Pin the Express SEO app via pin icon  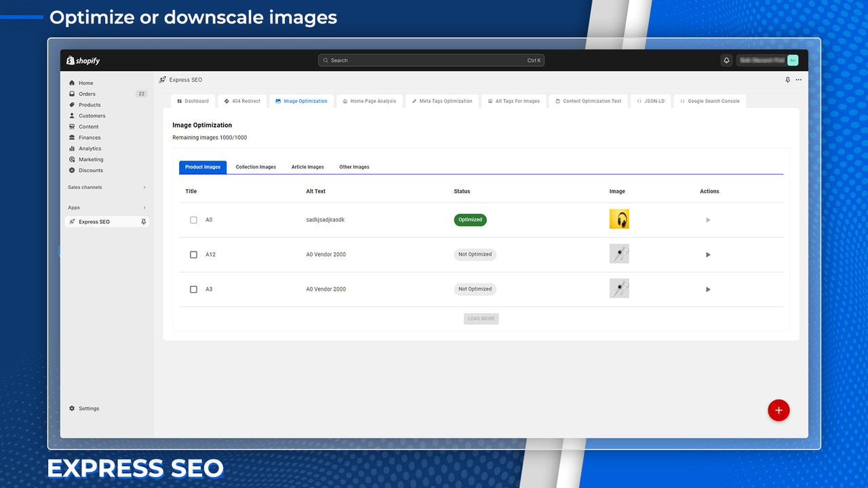pyautogui.click(x=143, y=222)
